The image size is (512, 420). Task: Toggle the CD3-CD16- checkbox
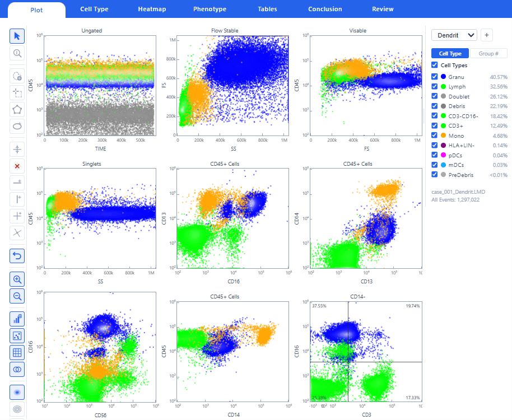[434, 116]
